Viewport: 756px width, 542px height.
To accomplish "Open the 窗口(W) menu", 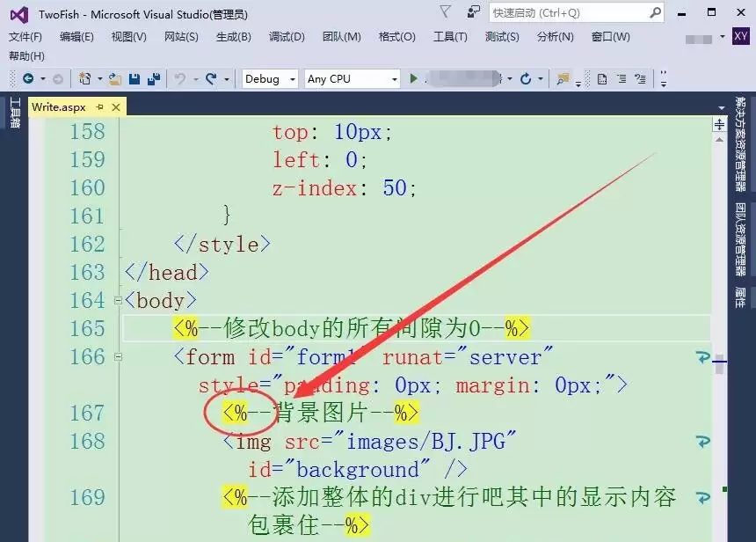I will tap(607, 38).
